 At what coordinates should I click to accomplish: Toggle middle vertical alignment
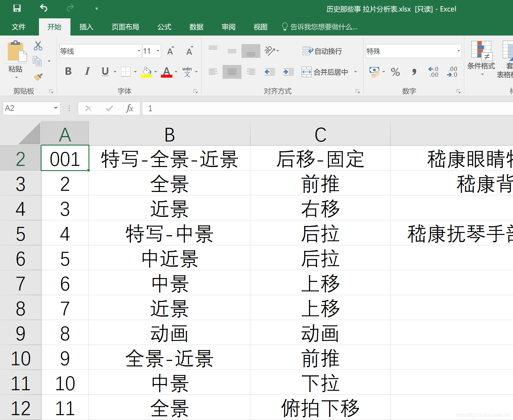pyautogui.click(x=232, y=51)
